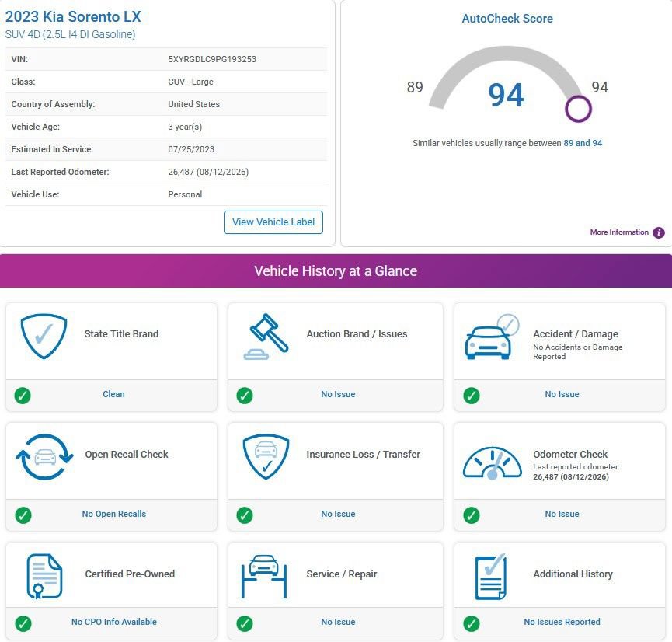Click the View Vehicle Label button
The image size is (672, 642).
coord(273,222)
